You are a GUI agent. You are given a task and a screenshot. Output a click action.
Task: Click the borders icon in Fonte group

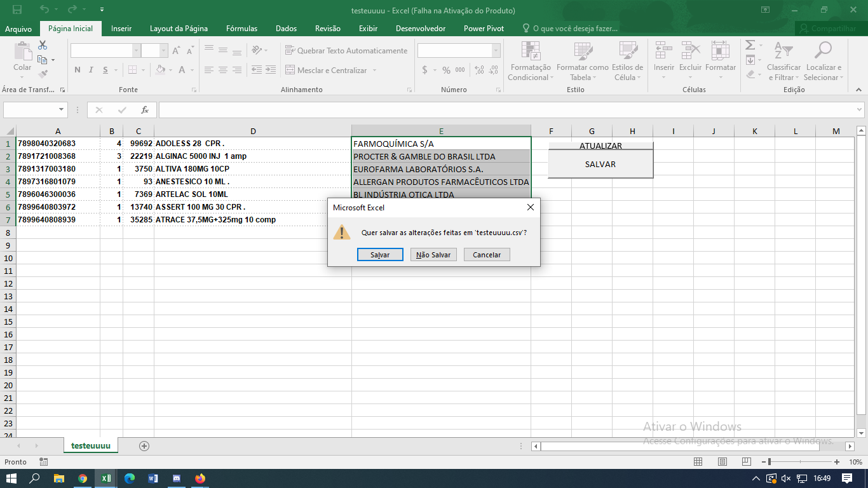(x=132, y=70)
